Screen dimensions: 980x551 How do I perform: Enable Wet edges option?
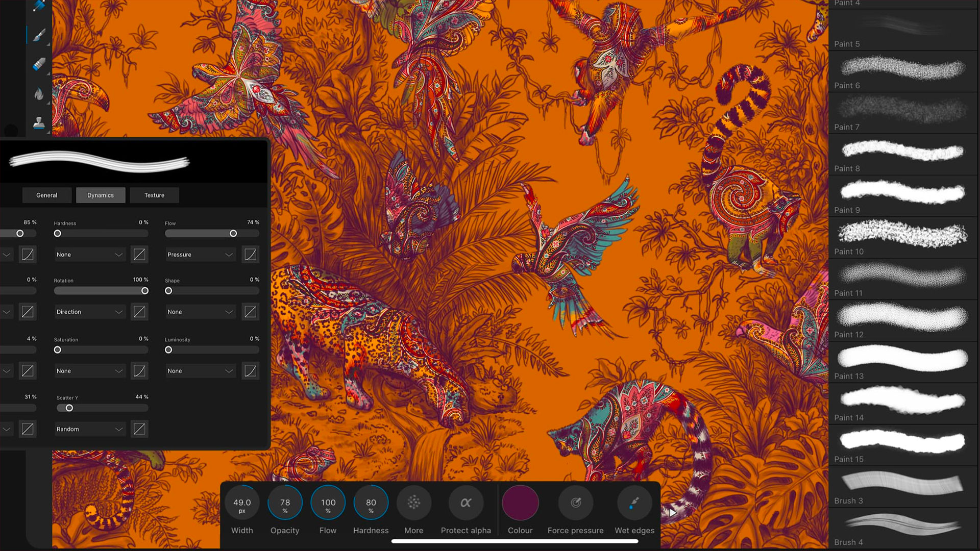pos(634,503)
